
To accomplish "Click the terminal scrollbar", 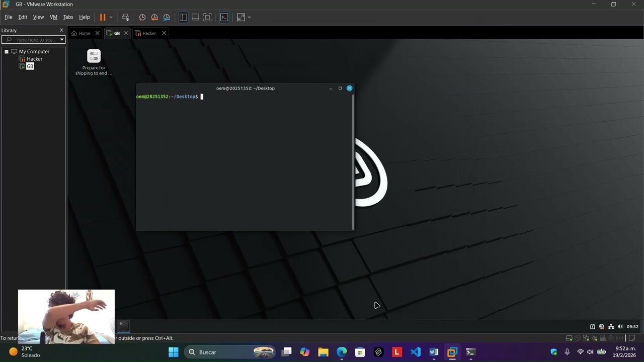I will pos(353,162).
